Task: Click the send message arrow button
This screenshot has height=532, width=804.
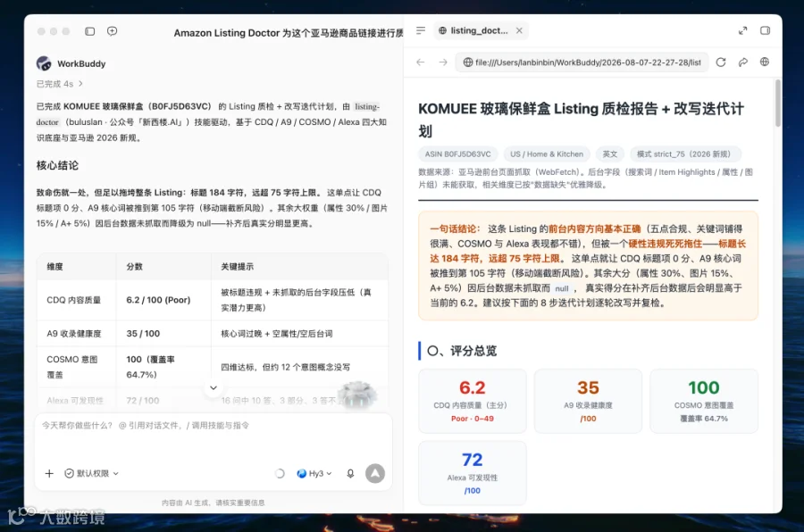Action: coord(375,474)
